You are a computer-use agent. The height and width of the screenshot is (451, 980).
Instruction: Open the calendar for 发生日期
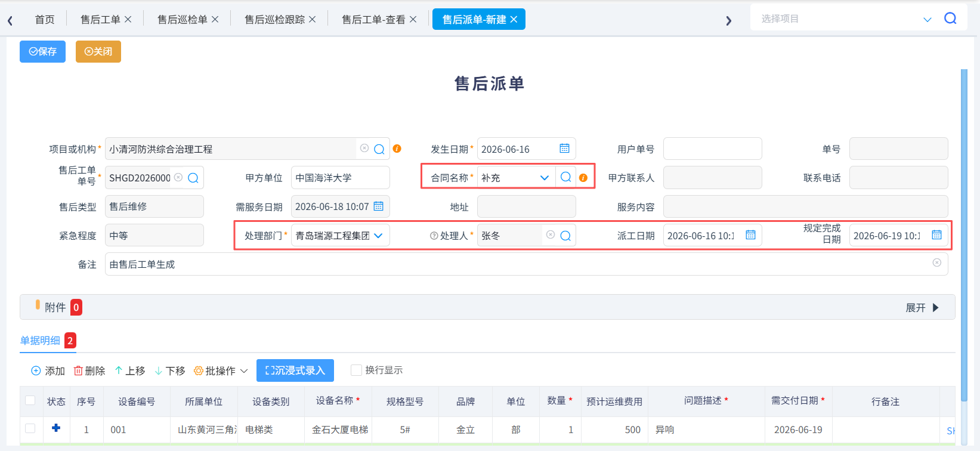pyautogui.click(x=564, y=149)
